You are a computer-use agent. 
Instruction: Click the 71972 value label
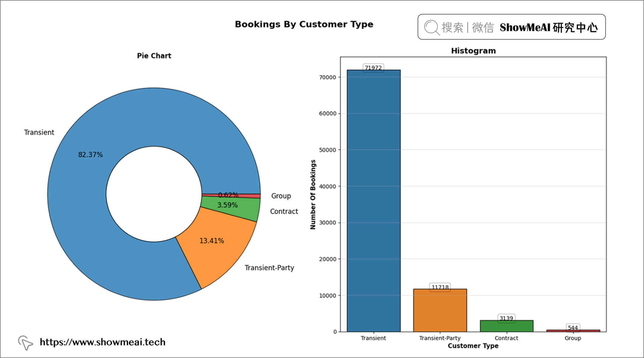coord(373,68)
